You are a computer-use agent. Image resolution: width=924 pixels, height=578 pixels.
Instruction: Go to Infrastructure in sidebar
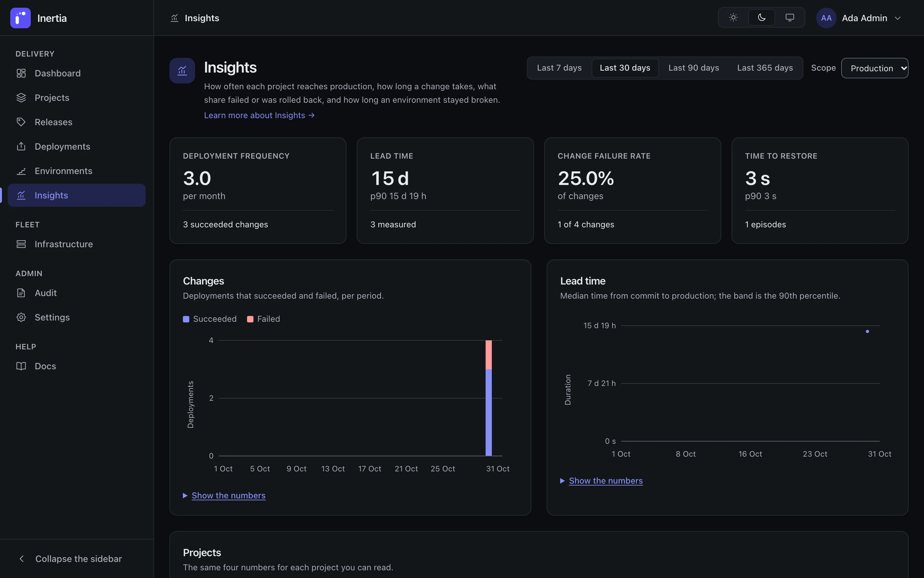click(76, 244)
